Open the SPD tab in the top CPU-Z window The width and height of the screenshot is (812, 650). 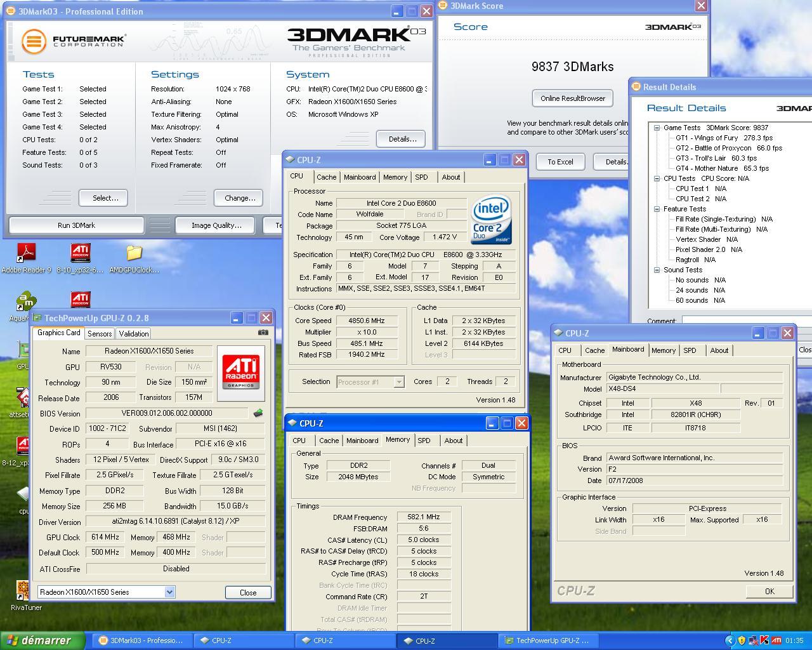click(x=422, y=177)
